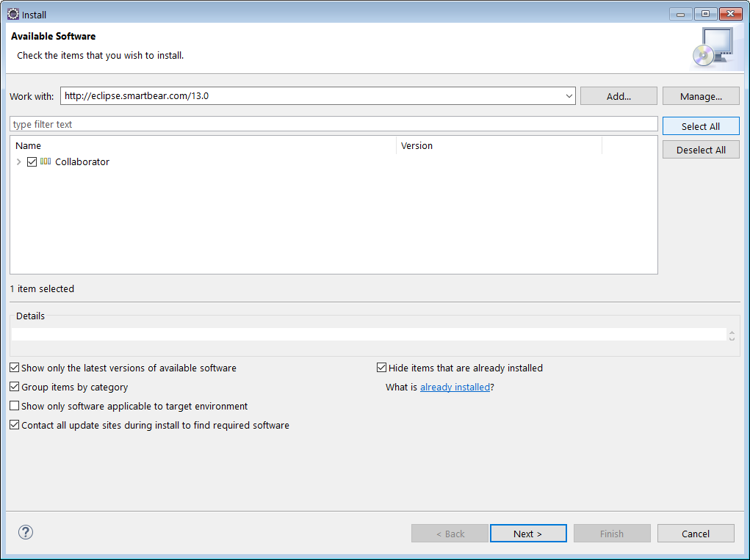This screenshot has width=750, height=560.
Task: Uncheck the Collaborator checkbox
Action: pyautogui.click(x=32, y=161)
